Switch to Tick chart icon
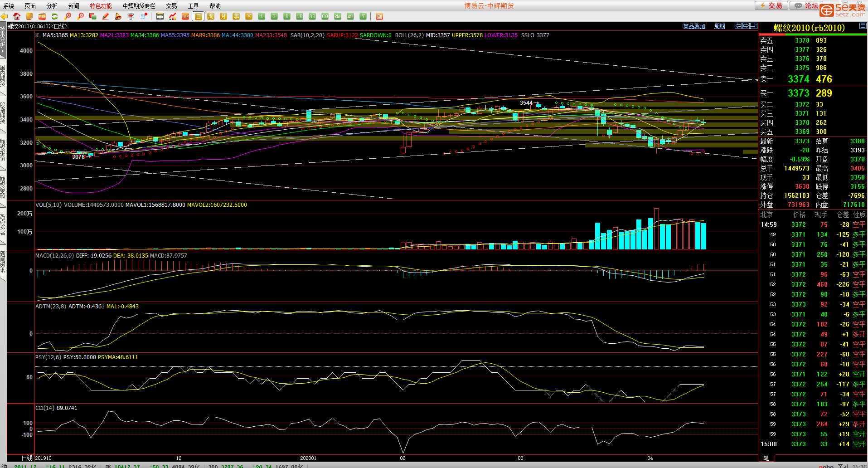The image size is (868, 468). tap(185, 16)
